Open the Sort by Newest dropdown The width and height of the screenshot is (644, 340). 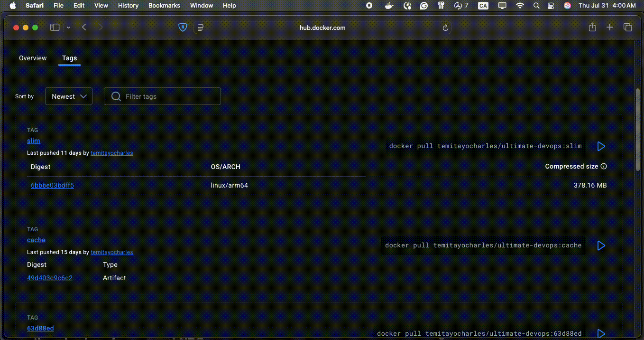pyautogui.click(x=69, y=96)
